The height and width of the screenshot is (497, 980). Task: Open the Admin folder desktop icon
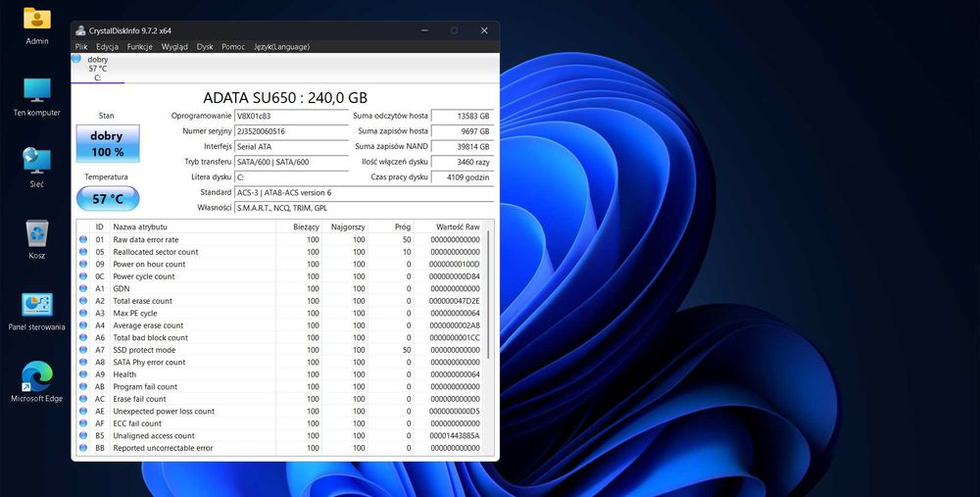[37, 25]
